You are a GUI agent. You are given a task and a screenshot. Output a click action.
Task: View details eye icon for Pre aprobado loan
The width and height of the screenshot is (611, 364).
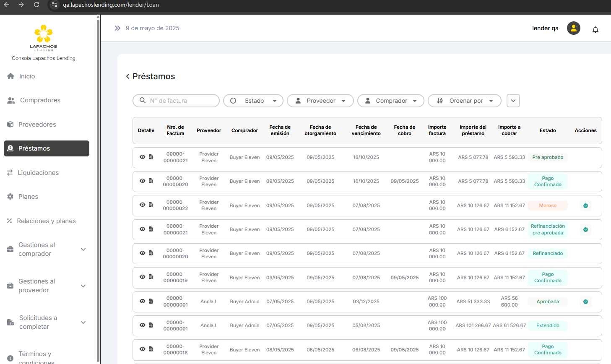coord(143,157)
